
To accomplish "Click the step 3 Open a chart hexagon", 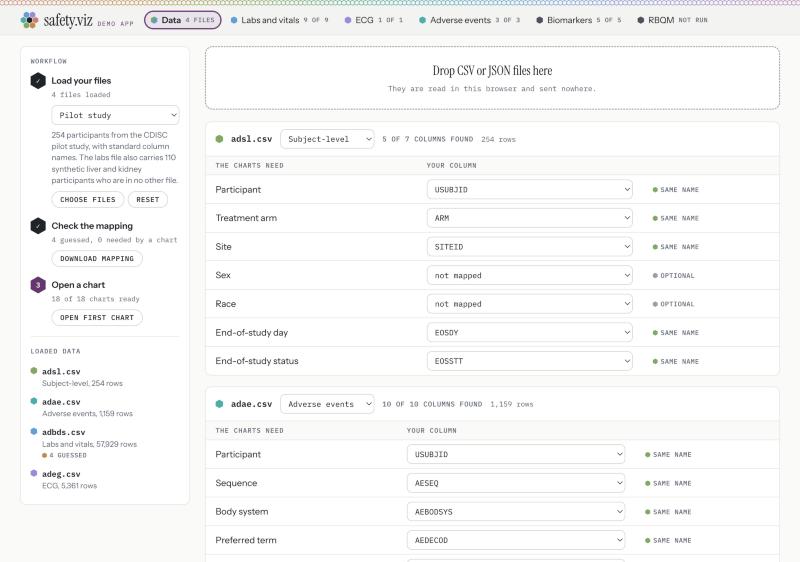I will (38, 285).
